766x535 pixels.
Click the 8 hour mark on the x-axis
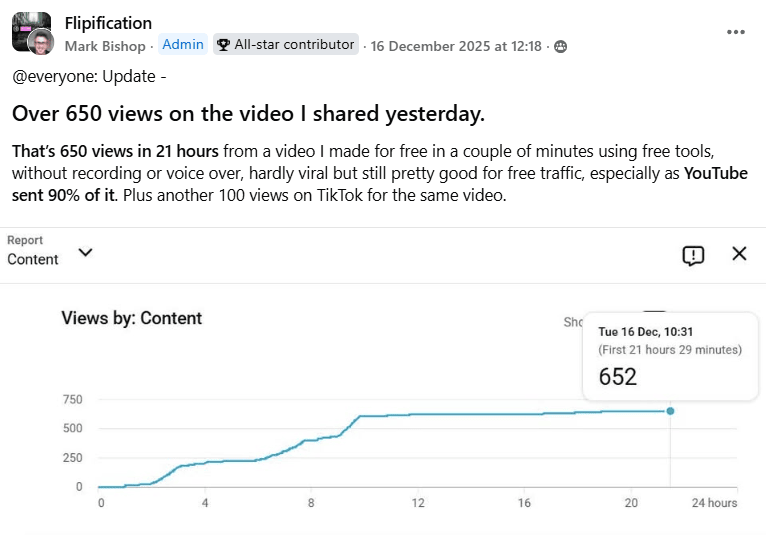coord(312,502)
